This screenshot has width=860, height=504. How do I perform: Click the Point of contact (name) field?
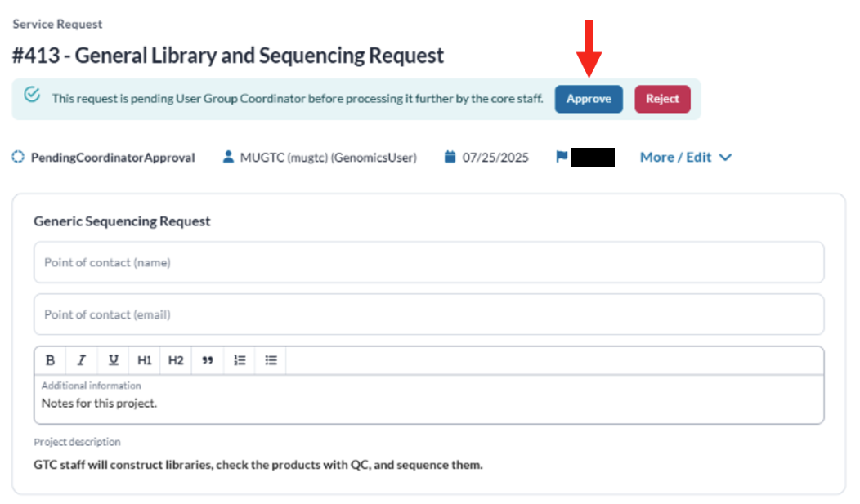pos(428,262)
